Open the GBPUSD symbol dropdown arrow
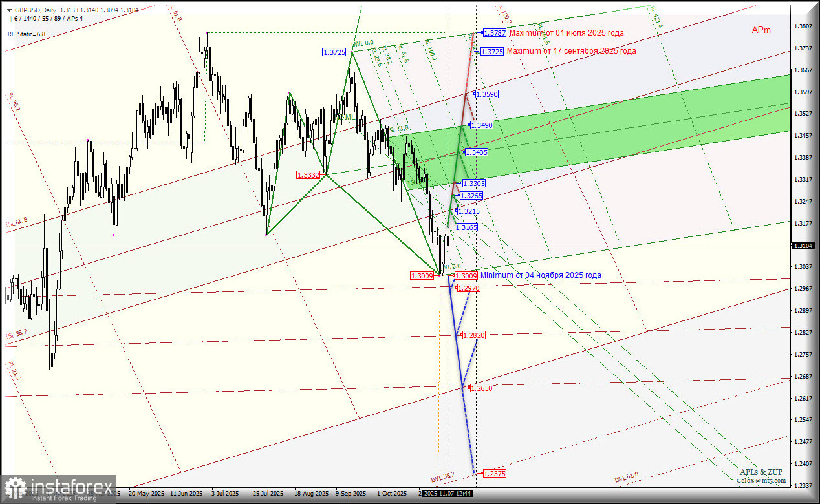The width and height of the screenshot is (820, 504). coord(8,10)
